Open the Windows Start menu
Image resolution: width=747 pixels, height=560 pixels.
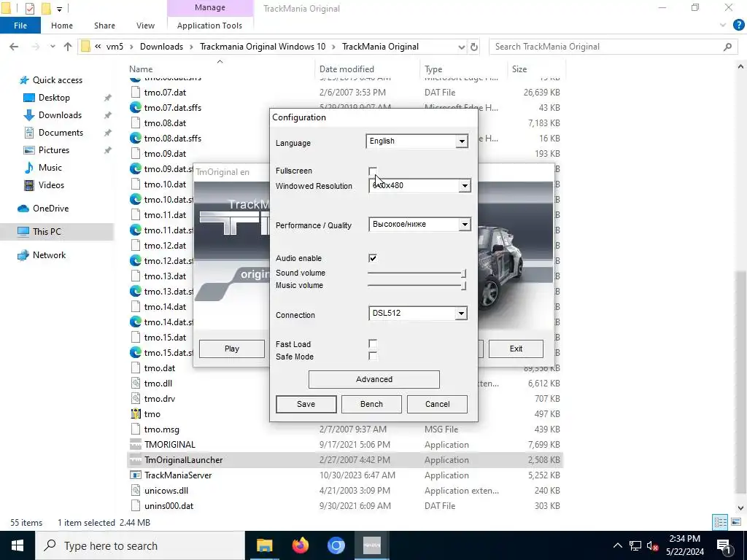click(x=18, y=545)
